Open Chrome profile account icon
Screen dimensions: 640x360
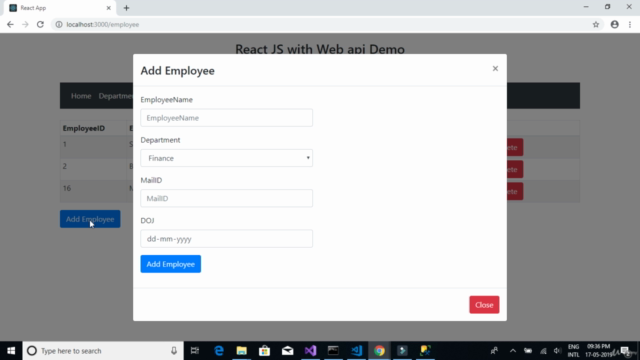[x=615, y=24]
